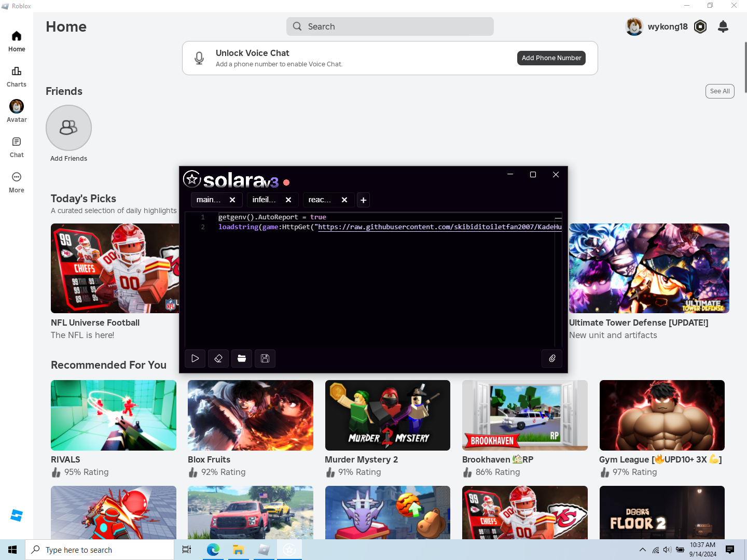This screenshot has width=747, height=560.
Task: Click script line 2 loadstring code
Action: (x=390, y=227)
